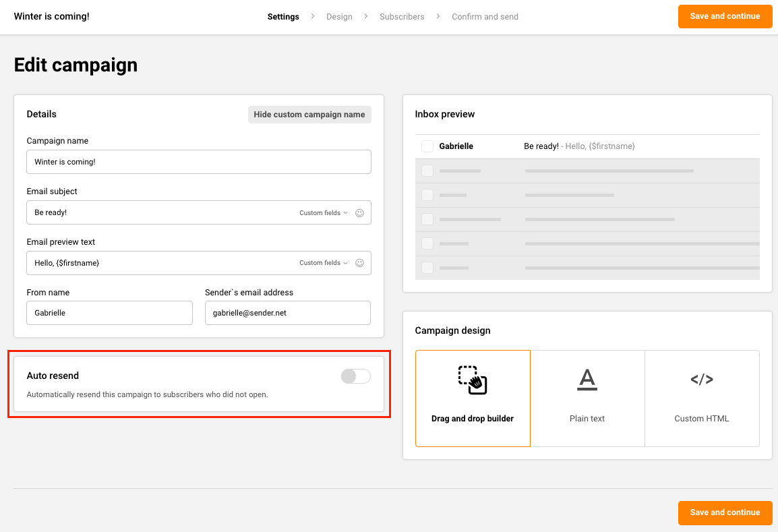This screenshot has width=778, height=532.
Task: Select the Settings step
Action: [x=283, y=17]
